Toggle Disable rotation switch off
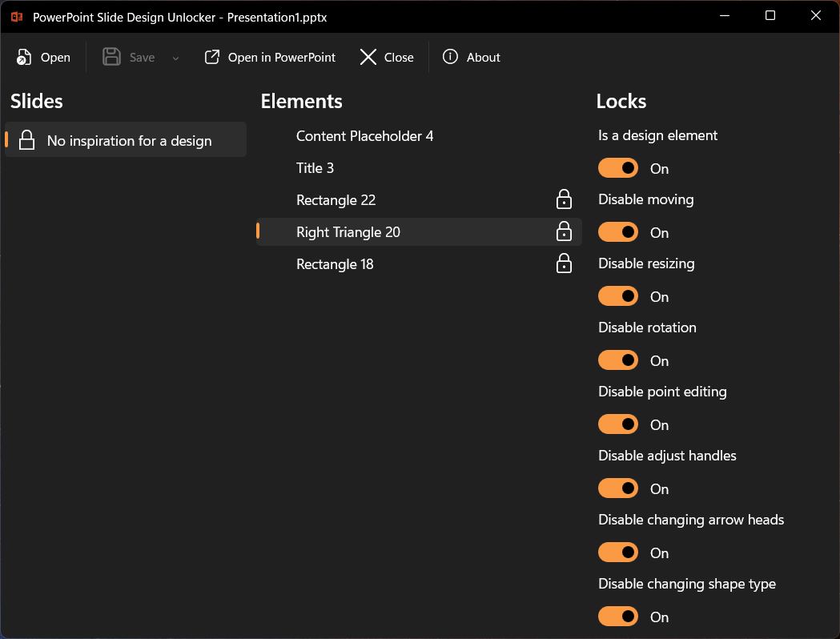The width and height of the screenshot is (840, 639). [x=618, y=360]
